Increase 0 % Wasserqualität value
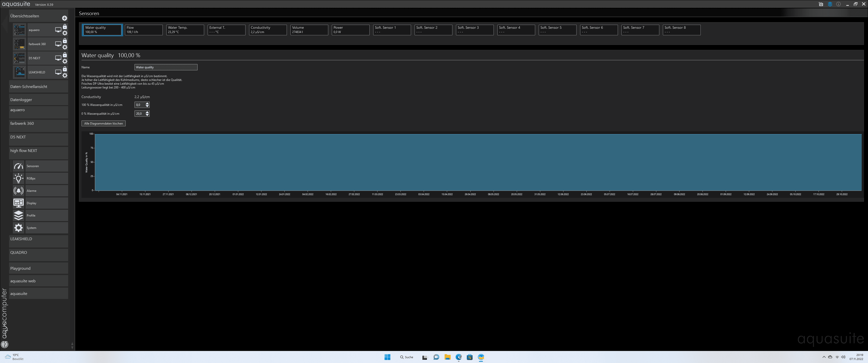Image resolution: width=868 pixels, height=363 pixels. click(147, 112)
